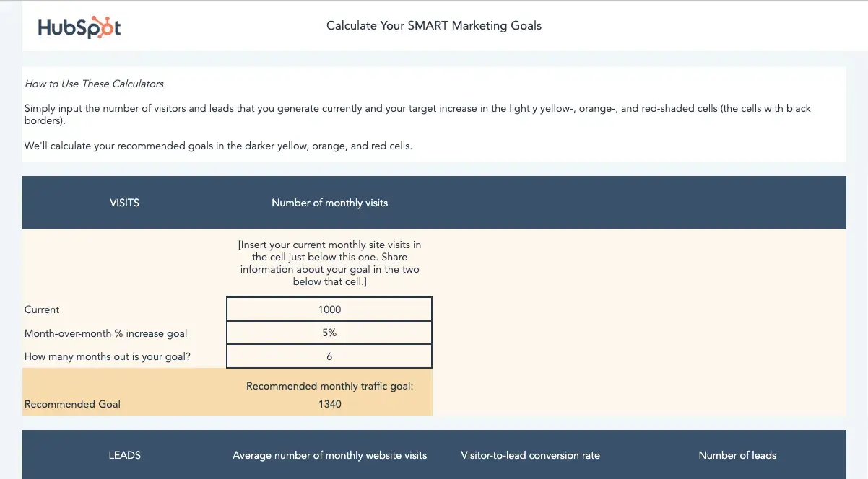Click the Visitor-to-lead conversion rate header
Viewport: 868px width, 479px height.
pyautogui.click(x=530, y=455)
